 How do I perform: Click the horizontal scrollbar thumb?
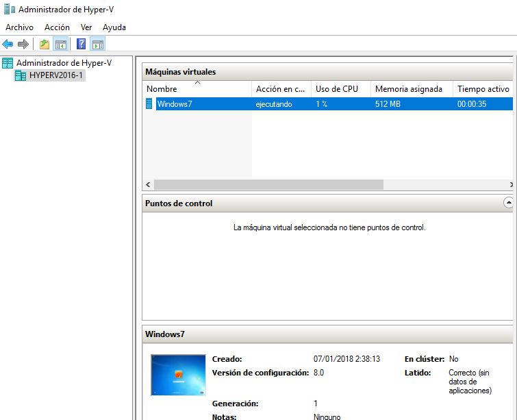pos(268,185)
